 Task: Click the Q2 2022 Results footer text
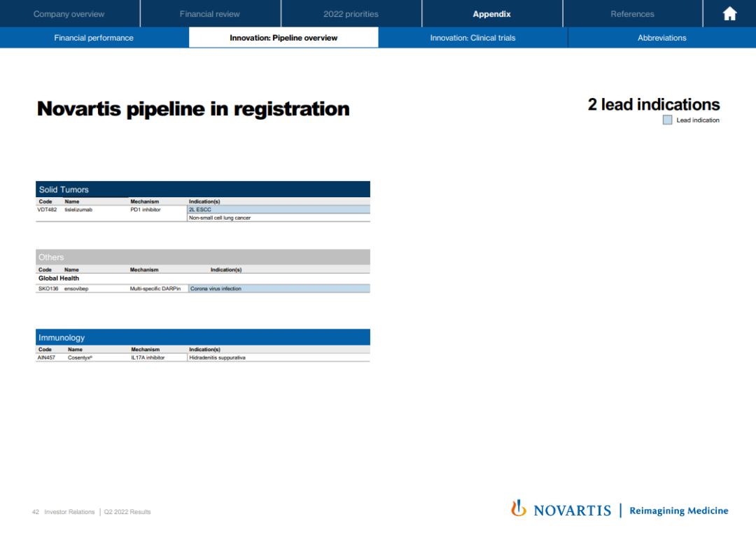pyautogui.click(x=127, y=512)
